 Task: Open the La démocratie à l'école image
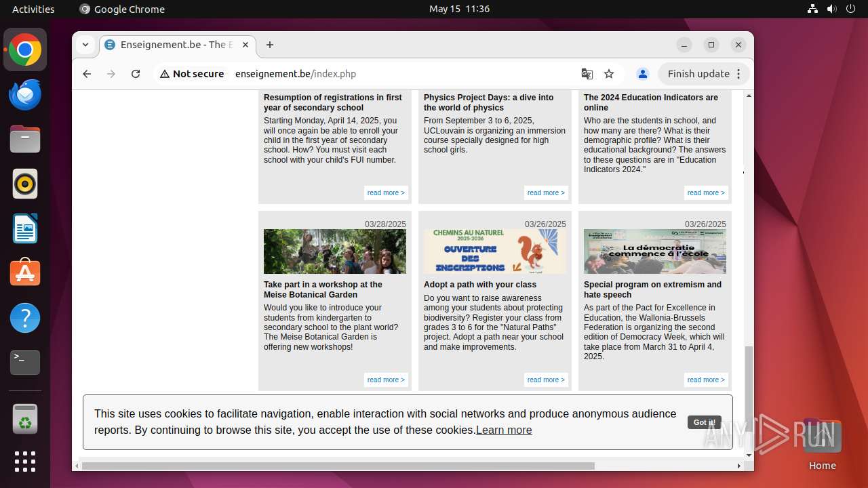655,251
